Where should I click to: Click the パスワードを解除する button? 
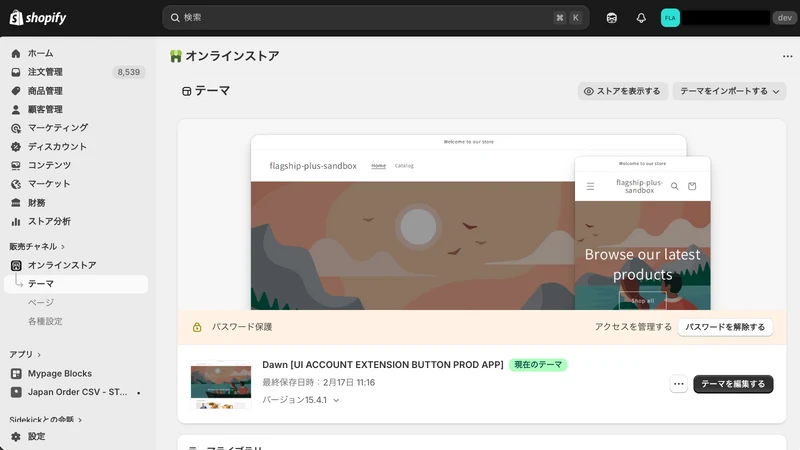[725, 327]
